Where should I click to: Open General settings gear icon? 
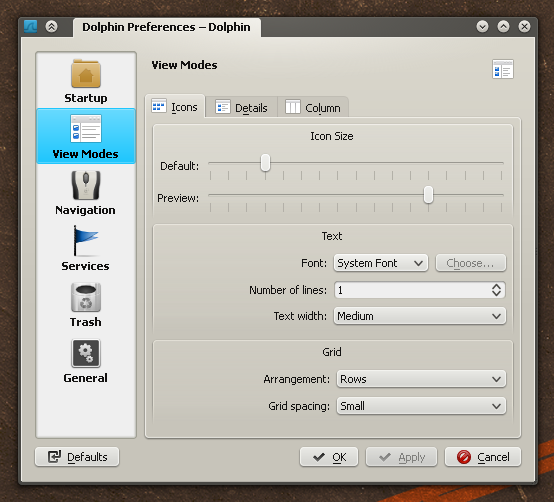click(x=86, y=353)
